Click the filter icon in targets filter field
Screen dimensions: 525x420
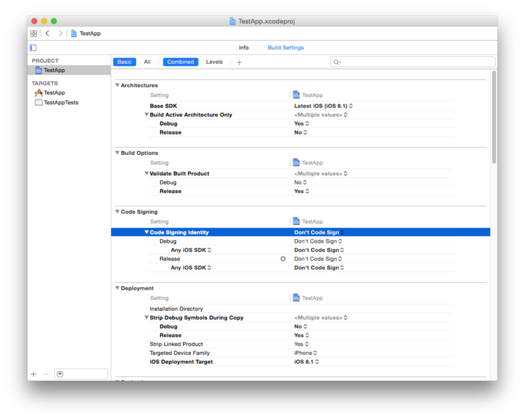pyautogui.click(x=60, y=374)
